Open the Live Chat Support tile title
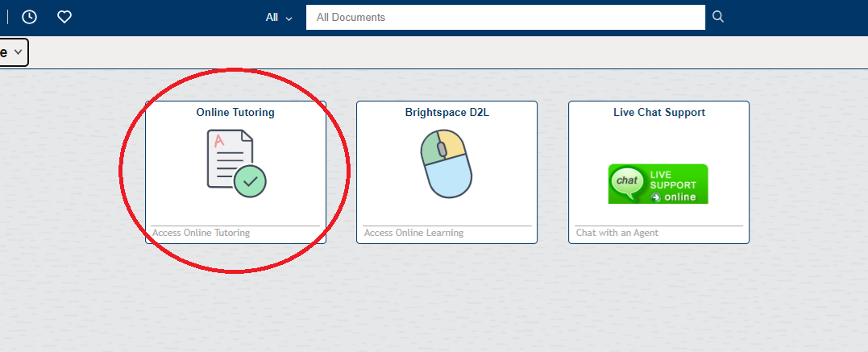Image resolution: width=868 pixels, height=352 pixels. 659,112
